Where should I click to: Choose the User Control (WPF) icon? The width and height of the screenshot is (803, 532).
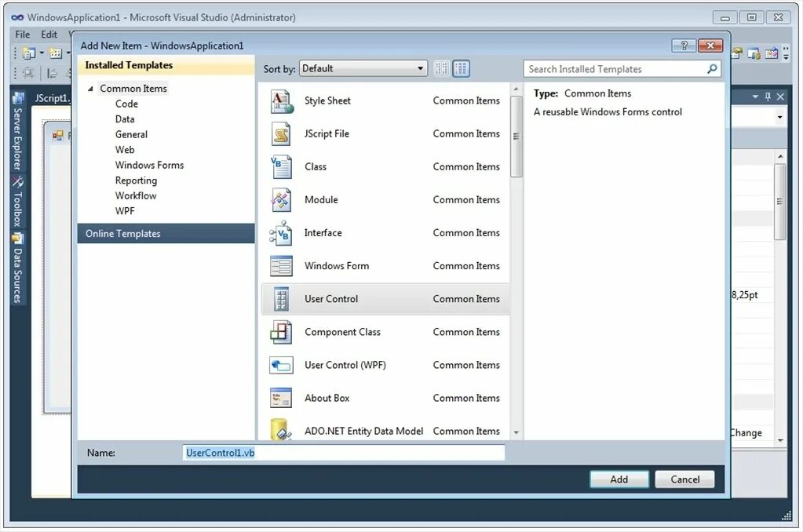coord(281,366)
